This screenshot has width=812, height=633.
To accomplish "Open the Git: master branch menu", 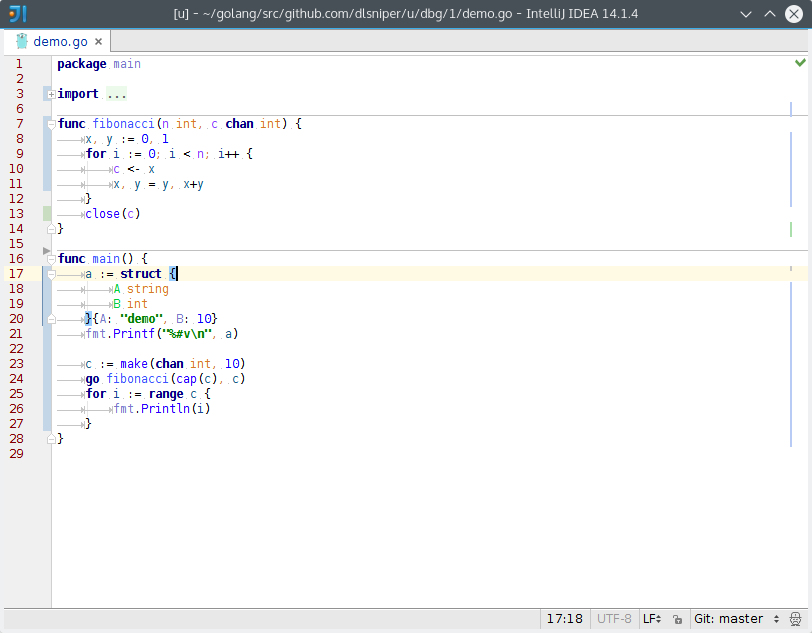I will 736,619.
